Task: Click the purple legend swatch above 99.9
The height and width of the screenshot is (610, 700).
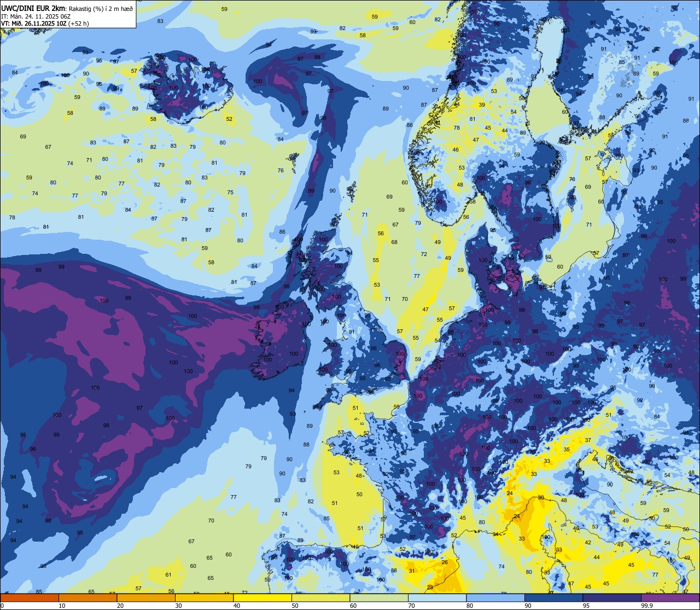Action: (670, 597)
